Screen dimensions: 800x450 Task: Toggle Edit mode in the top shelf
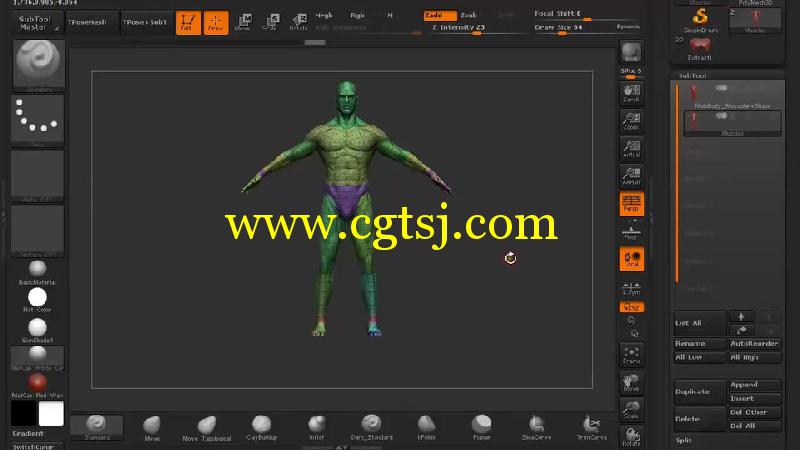[x=188, y=22]
